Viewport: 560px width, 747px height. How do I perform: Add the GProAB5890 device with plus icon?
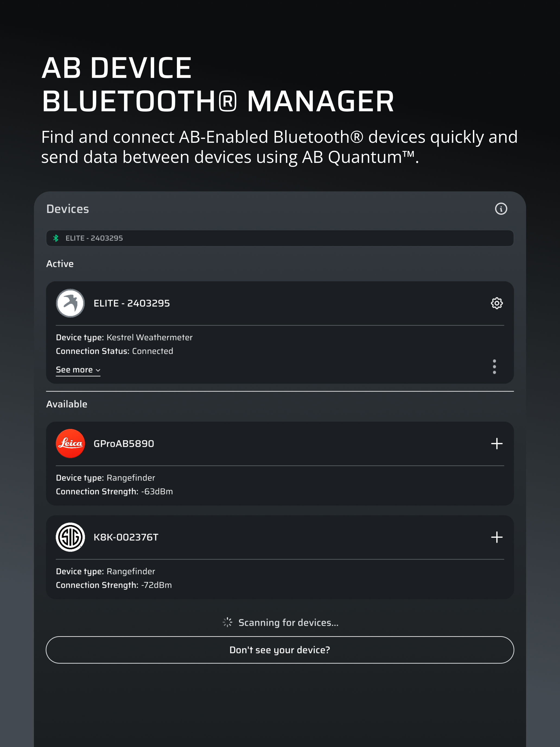click(497, 444)
